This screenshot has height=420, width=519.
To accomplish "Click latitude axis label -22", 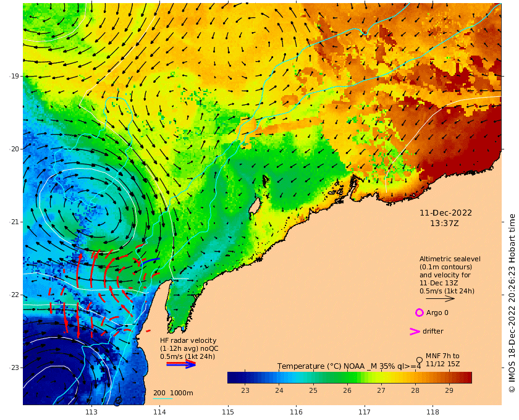I will [x=14, y=295].
